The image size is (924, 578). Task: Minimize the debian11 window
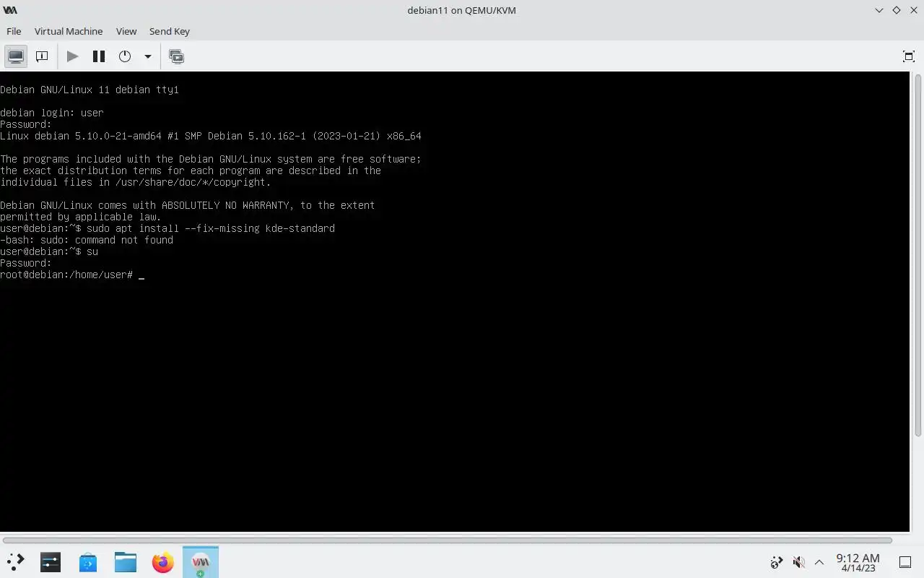tap(879, 10)
